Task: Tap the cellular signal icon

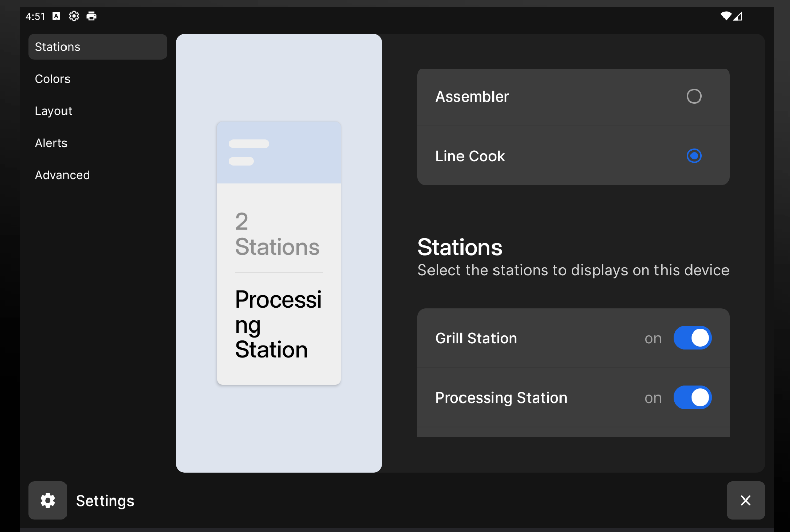Action: pyautogui.click(x=738, y=16)
